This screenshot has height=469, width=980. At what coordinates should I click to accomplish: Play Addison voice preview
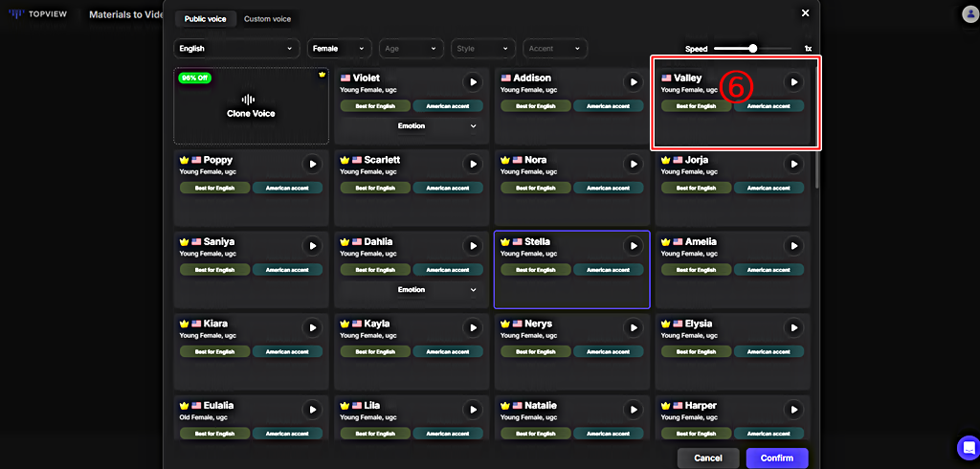coord(634,82)
